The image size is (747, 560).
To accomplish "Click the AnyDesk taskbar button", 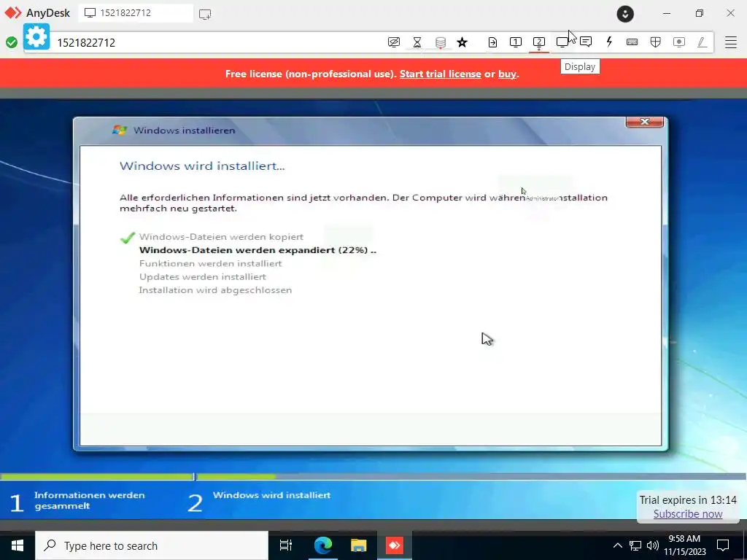I will click(x=395, y=545).
